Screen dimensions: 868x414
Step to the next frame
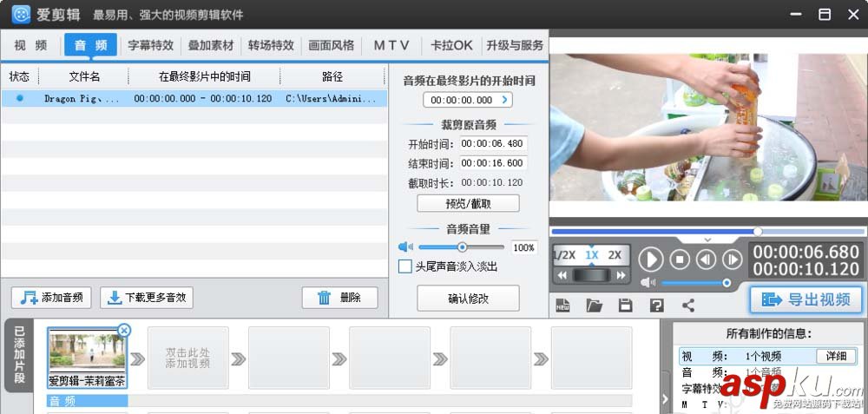[733, 259]
